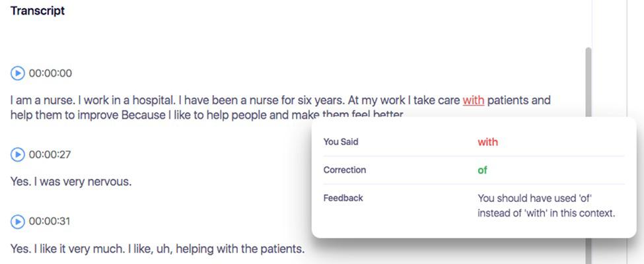Screen dimensions: 644x264
Task: Click the 'Feedback' row label
Action: tap(343, 197)
